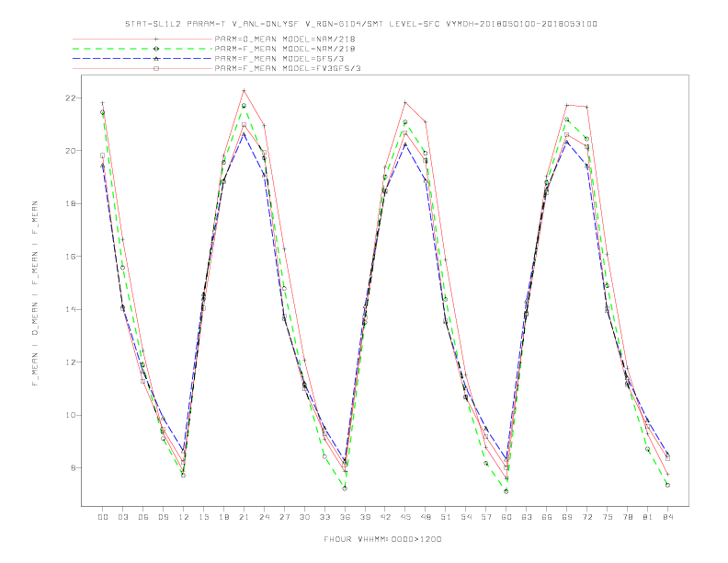Click x-axis tick label 24
This screenshot has height=563, width=728.
coord(264,517)
